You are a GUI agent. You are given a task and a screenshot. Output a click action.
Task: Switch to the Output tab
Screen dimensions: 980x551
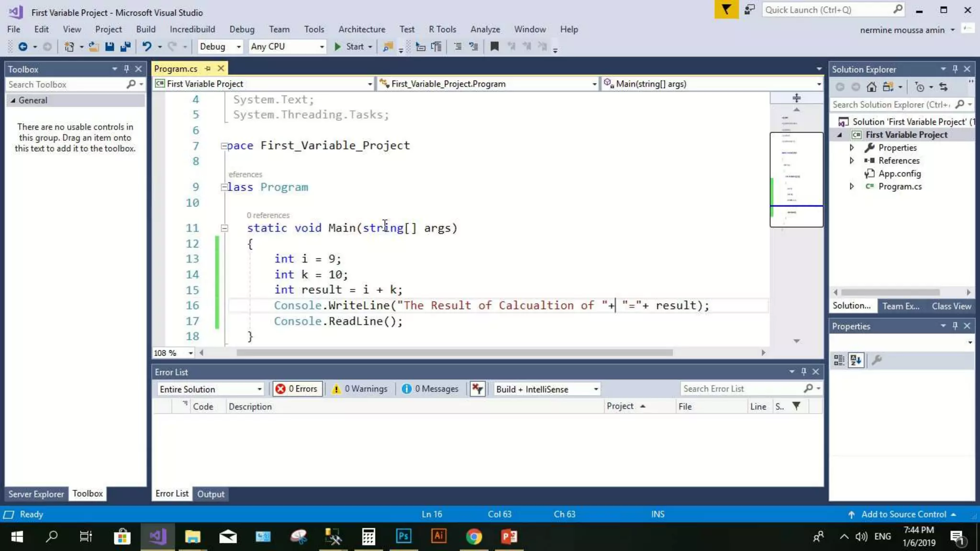(x=211, y=494)
